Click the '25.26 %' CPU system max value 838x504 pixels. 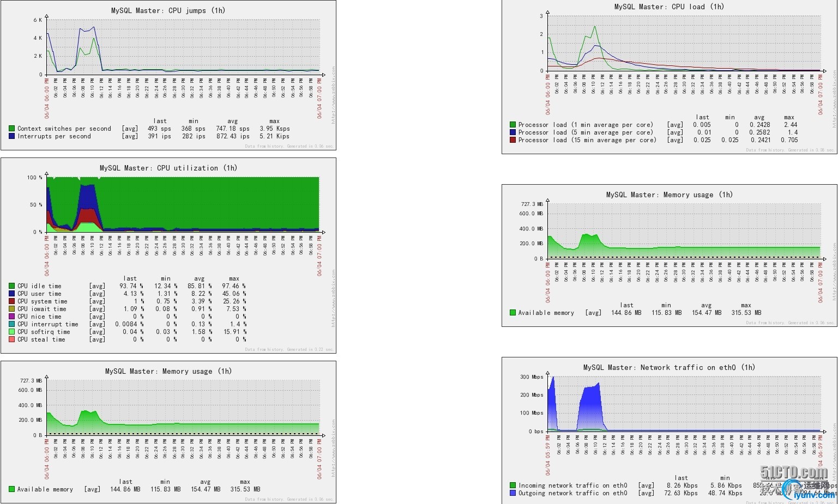point(234,301)
